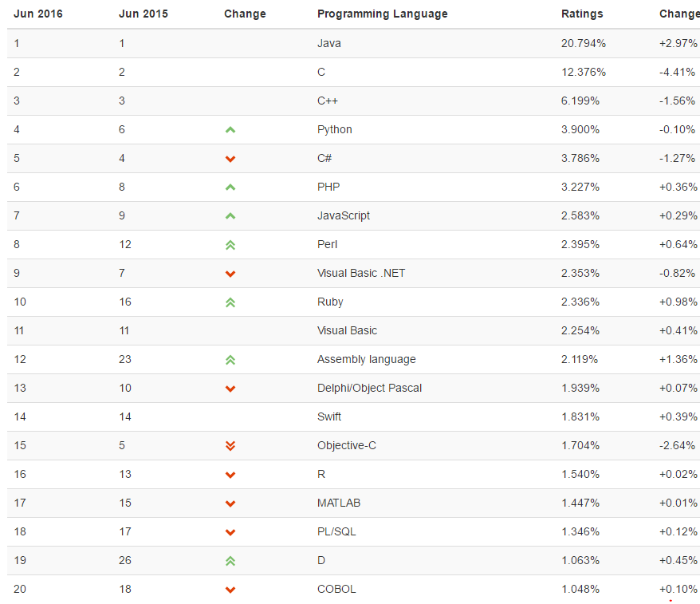This screenshot has height=604, width=700.
Task: Click the Jun 2015 column header
Action: [x=144, y=14]
